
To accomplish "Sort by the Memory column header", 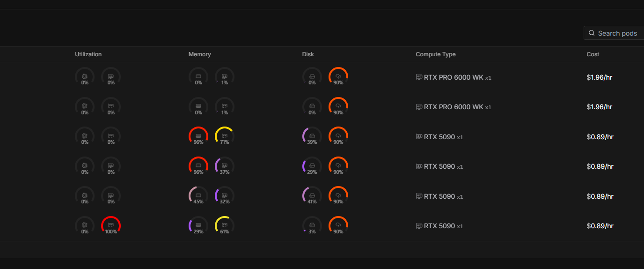I will (x=199, y=54).
